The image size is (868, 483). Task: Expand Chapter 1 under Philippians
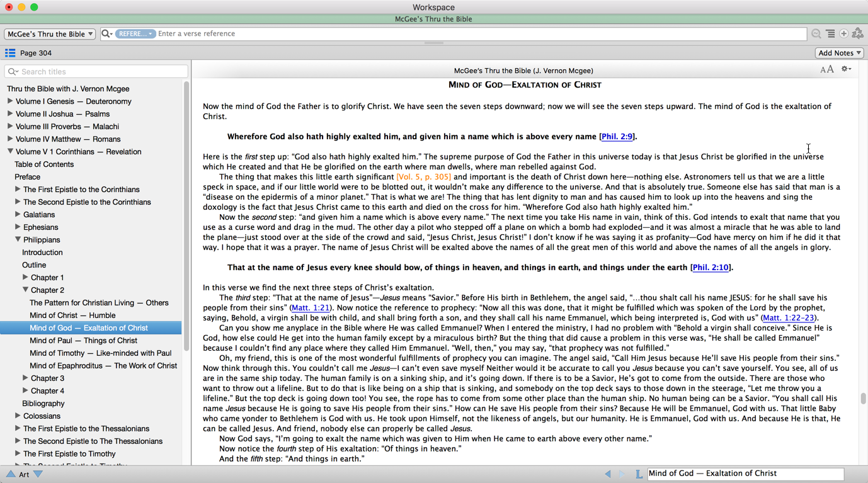click(x=25, y=277)
